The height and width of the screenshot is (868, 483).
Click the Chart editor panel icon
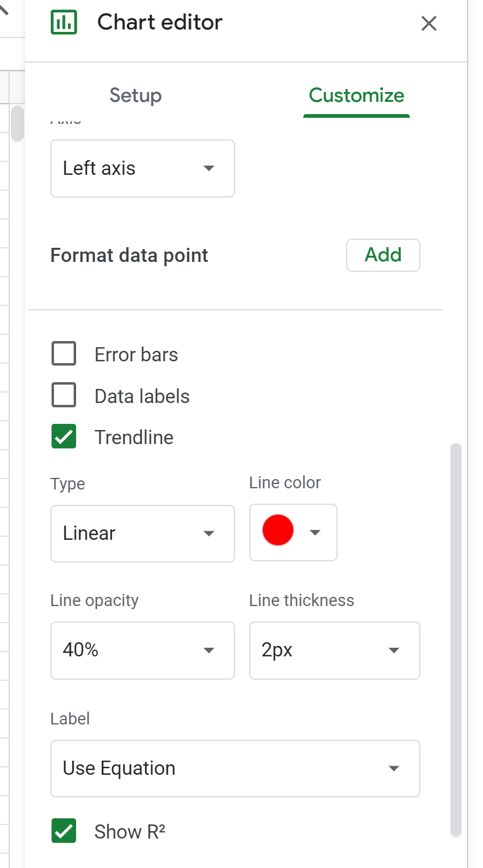64,22
